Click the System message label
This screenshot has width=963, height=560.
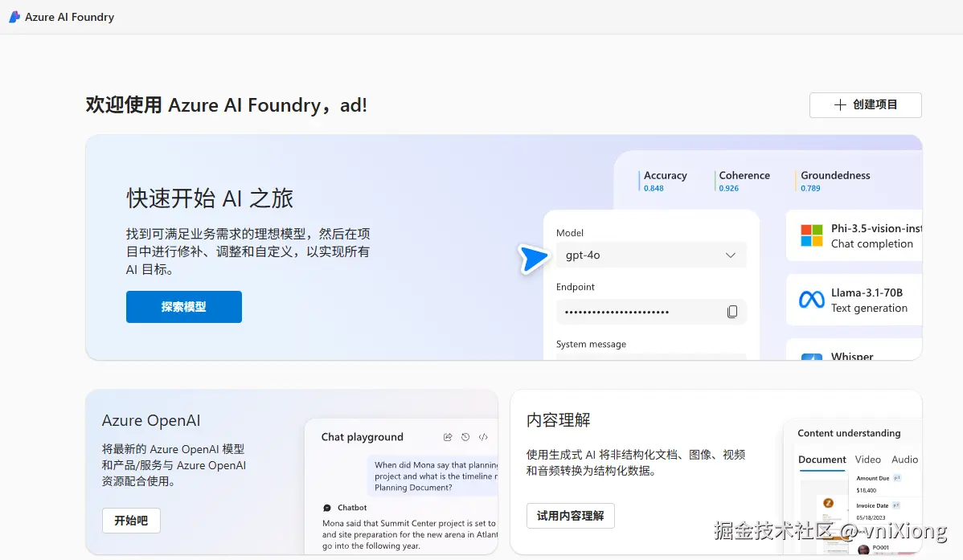tap(591, 345)
